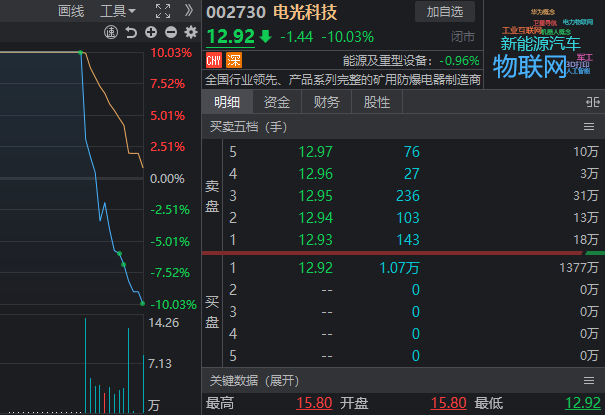The width and height of the screenshot is (605, 415).
Task: Select the 军工 concept tag
Action: point(585,57)
